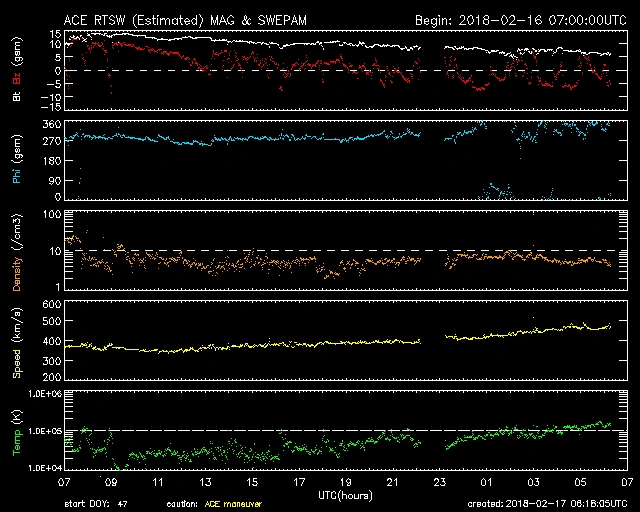Click the green Temp (K) axis label
640x512 pixels.
[x=15, y=429]
